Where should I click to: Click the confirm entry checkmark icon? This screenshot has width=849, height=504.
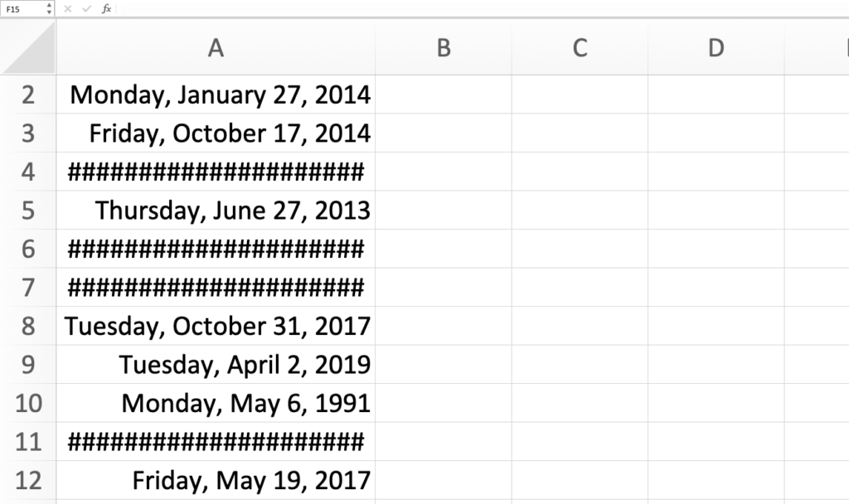tap(86, 8)
